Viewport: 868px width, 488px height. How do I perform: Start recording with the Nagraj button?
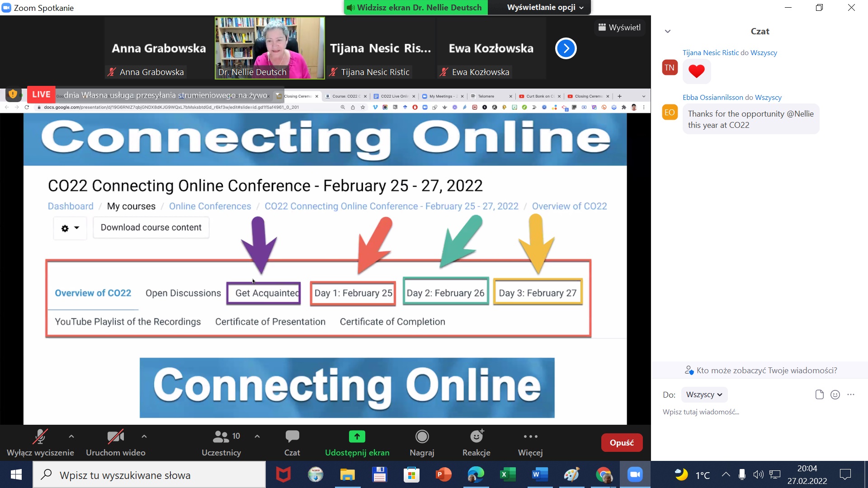(x=422, y=443)
